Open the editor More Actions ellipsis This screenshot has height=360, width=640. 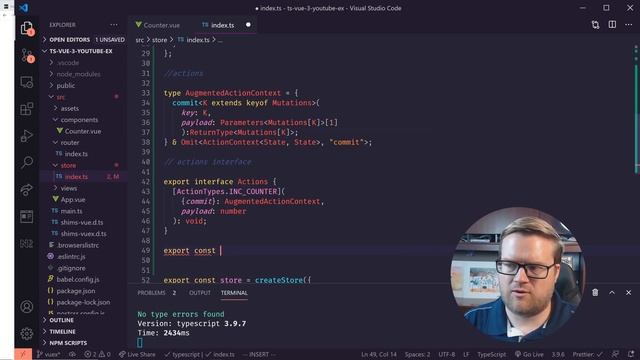click(x=629, y=25)
